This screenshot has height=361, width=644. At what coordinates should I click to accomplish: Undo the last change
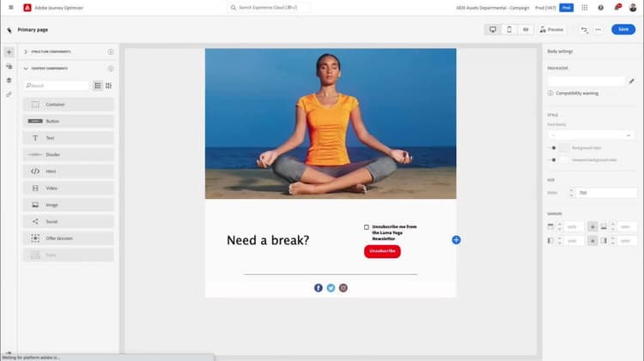pyautogui.click(x=584, y=29)
